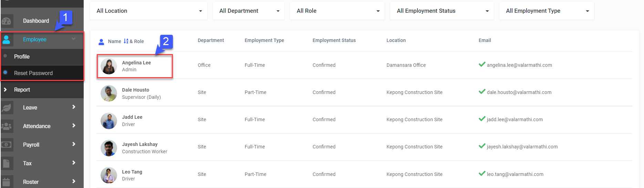
Task: Click the verified checkmark beside jayesh.lakshay email
Action: (x=482, y=146)
